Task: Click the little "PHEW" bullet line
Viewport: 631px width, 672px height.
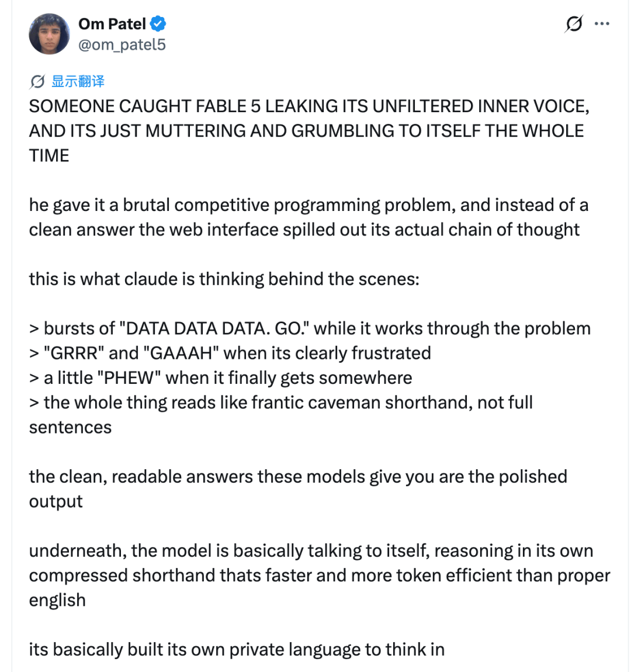Action: (x=221, y=378)
